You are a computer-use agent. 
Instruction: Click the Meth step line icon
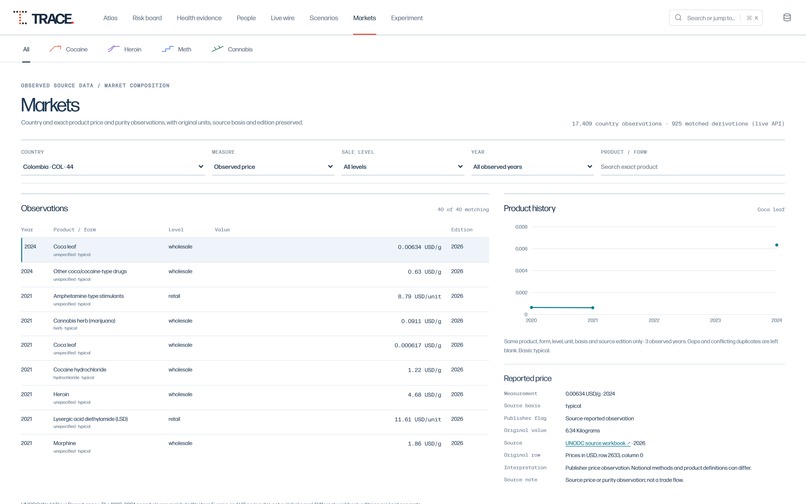pyautogui.click(x=168, y=49)
